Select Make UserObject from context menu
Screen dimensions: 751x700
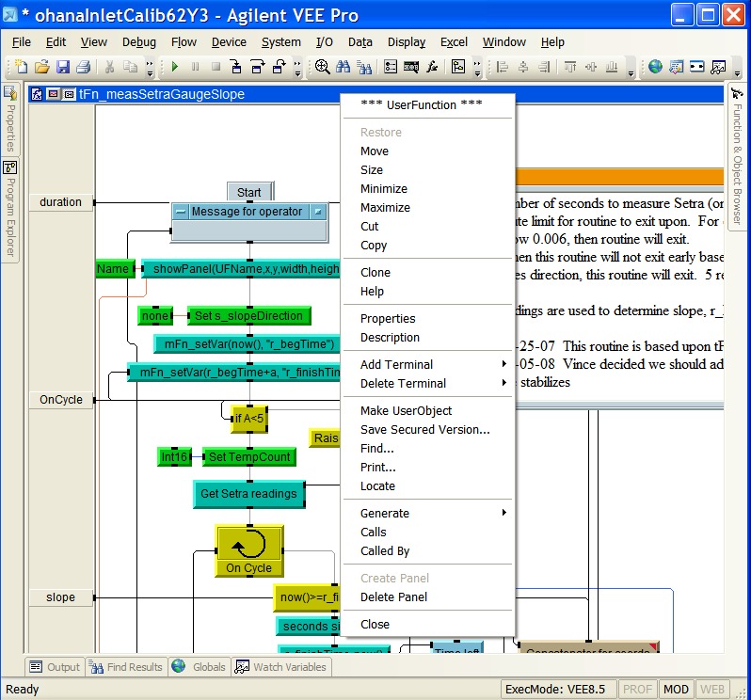pyautogui.click(x=406, y=410)
